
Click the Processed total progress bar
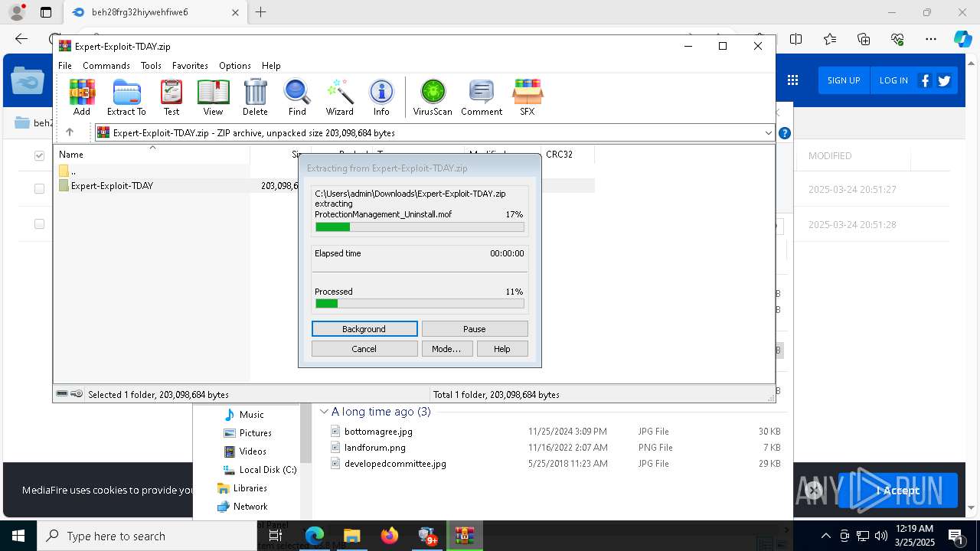pos(420,304)
